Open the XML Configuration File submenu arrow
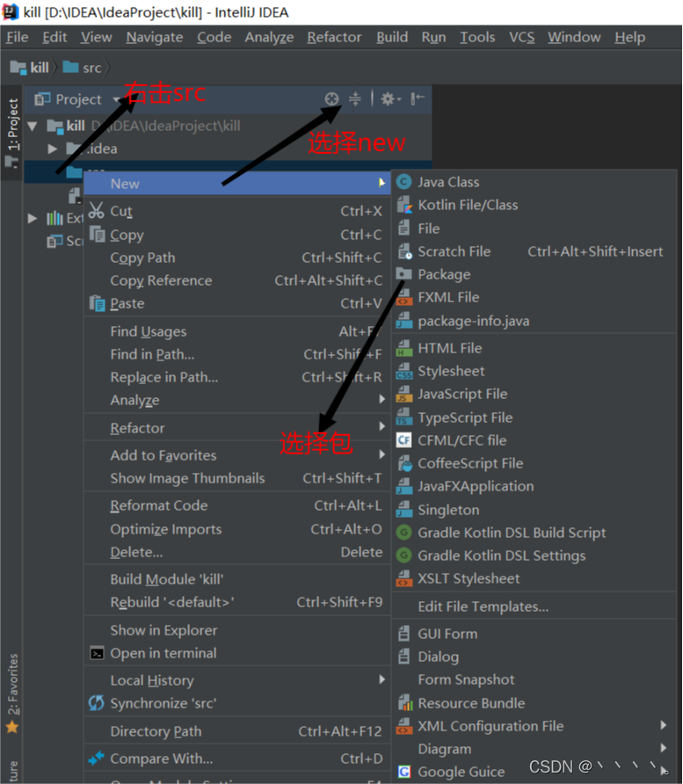 tap(663, 725)
